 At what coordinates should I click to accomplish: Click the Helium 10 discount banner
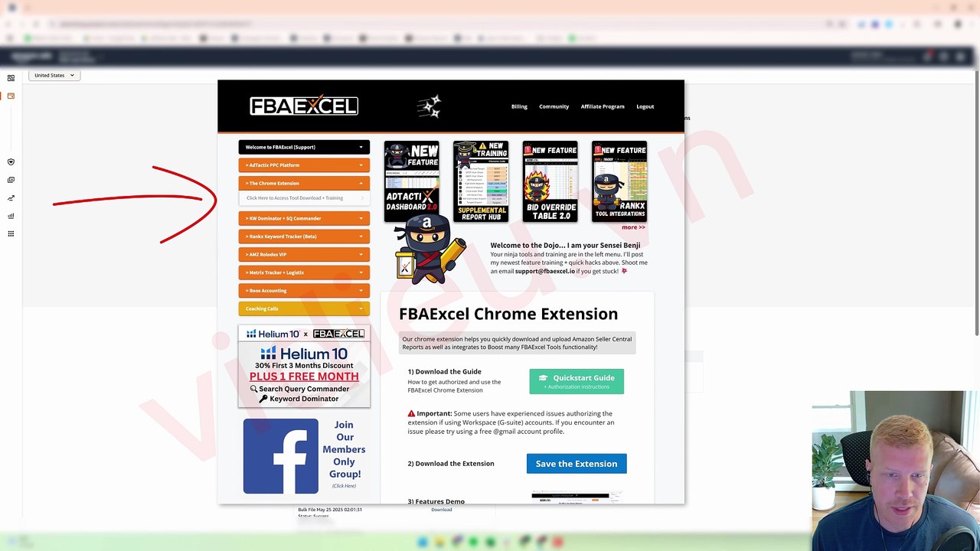(304, 367)
